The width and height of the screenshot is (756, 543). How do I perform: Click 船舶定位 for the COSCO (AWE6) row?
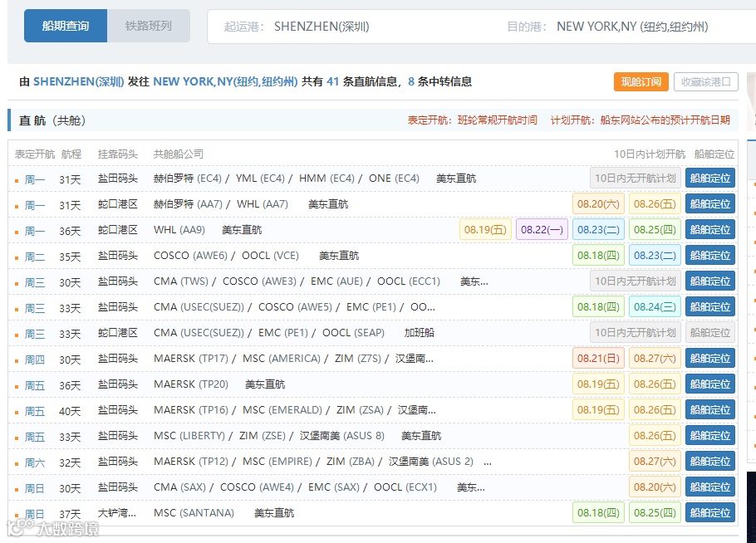point(710,256)
